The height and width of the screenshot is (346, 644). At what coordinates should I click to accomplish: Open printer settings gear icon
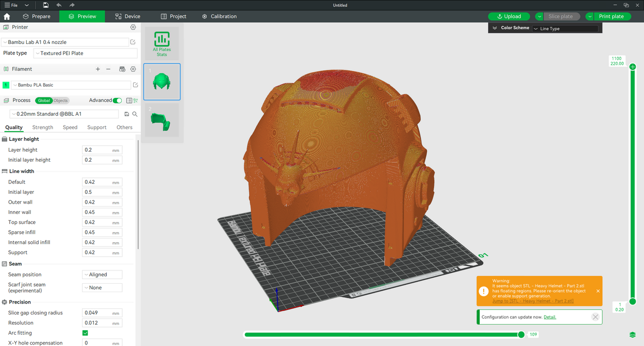point(133,27)
